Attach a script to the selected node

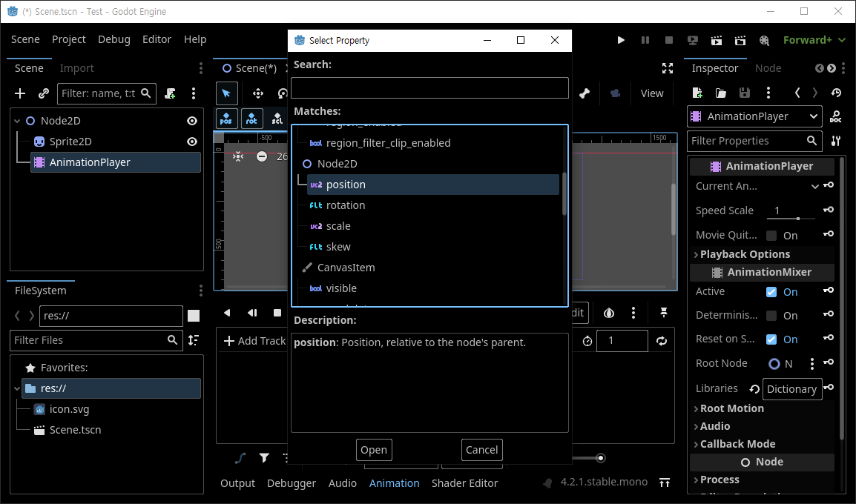tap(171, 93)
